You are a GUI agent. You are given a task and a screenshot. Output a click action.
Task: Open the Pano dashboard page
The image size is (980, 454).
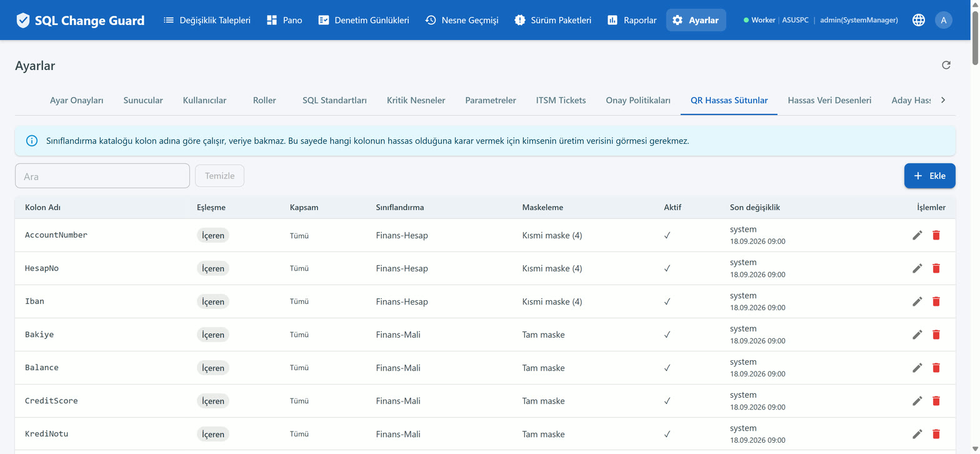284,20
